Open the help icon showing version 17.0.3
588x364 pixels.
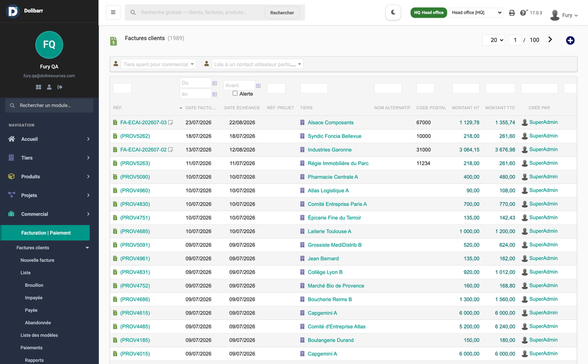point(523,13)
